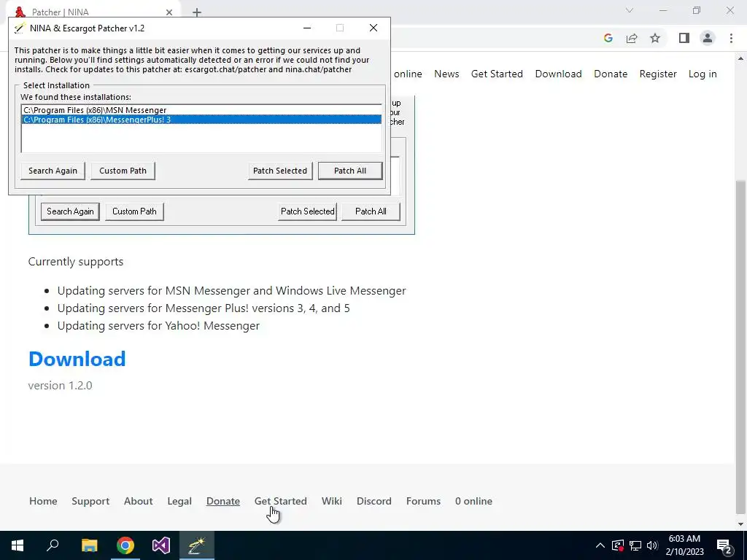Open the notification center icon
The image size is (747, 560).
click(724, 545)
